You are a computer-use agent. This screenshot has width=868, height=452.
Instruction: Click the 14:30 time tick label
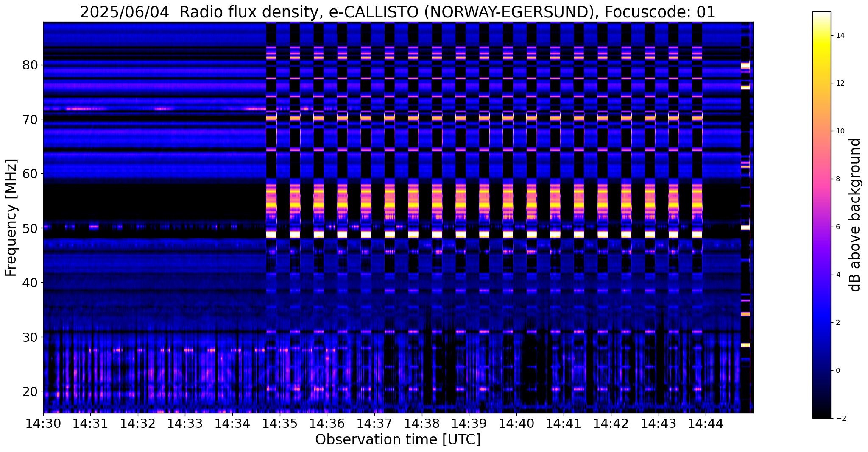click(43, 424)
